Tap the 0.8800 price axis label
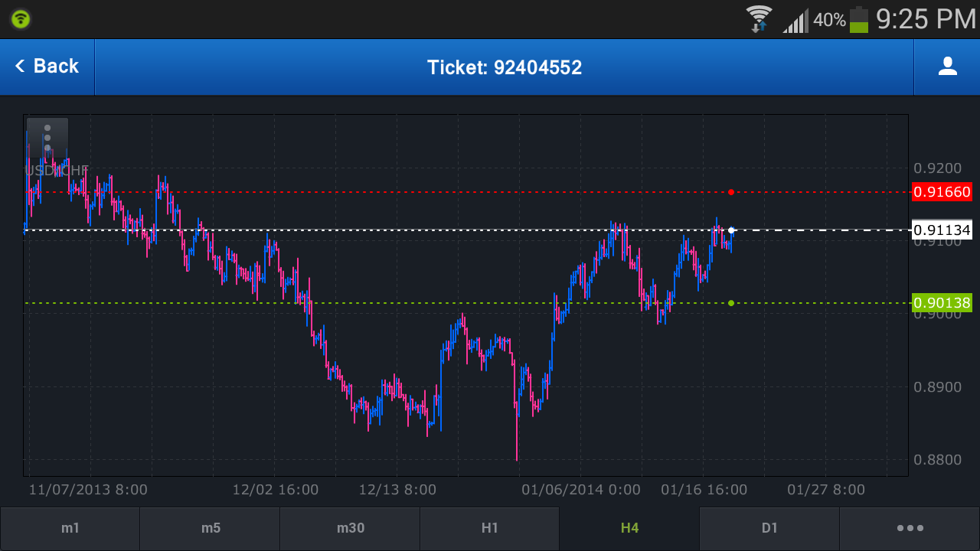 tap(938, 459)
